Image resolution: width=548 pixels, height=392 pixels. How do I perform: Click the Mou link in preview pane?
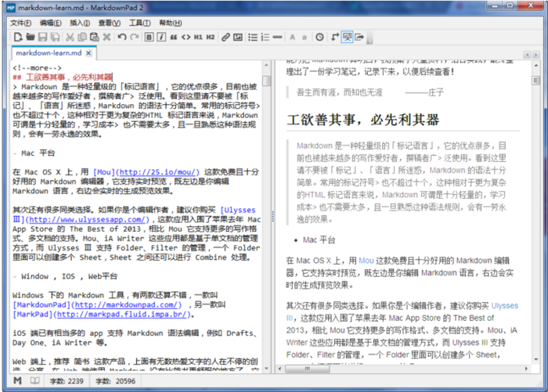click(366, 261)
